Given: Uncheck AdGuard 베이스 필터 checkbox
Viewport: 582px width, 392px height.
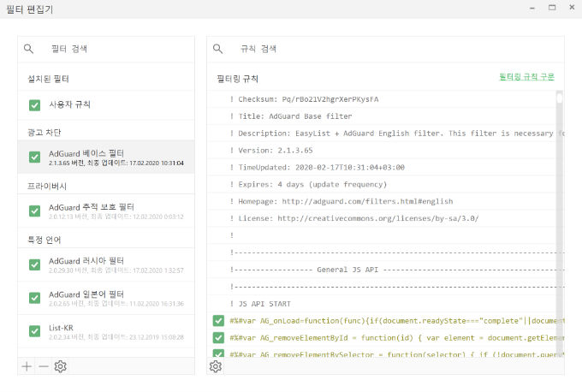Looking at the screenshot, I should tap(34, 157).
